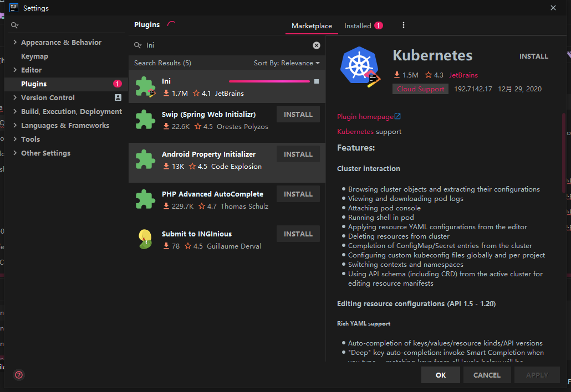This screenshot has width=571, height=392.
Task: Select the Android Property Initializer title
Action: (x=208, y=154)
